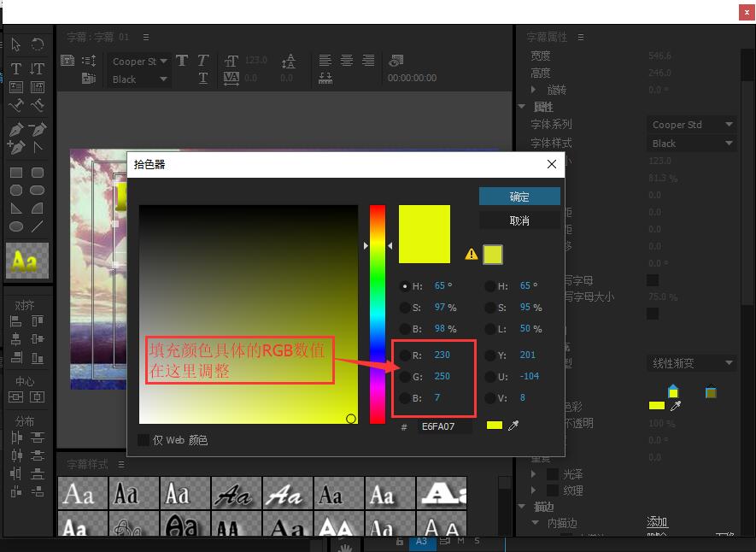Viewport: 756px width, 552px height.
Task: Open the 字幕样式 panel menu
Action: click(121, 464)
